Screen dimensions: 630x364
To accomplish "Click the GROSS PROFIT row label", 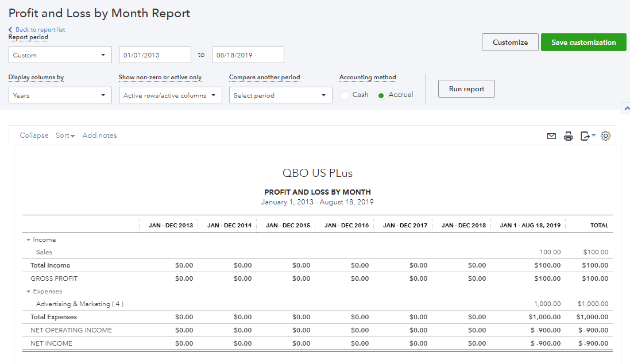I will (54, 279).
